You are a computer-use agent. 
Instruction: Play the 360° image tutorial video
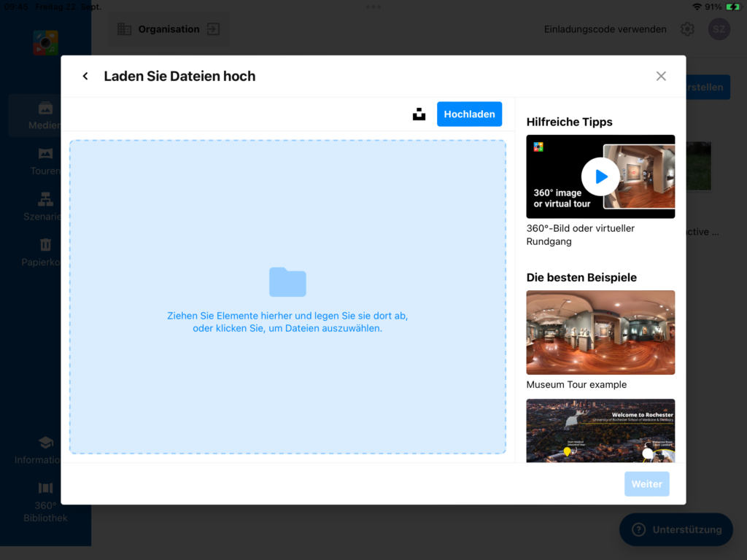click(x=600, y=176)
